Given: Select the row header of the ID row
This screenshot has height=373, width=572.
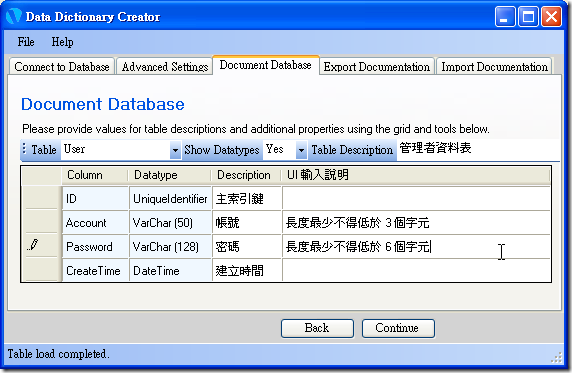Looking at the screenshot, I should 41,198.
